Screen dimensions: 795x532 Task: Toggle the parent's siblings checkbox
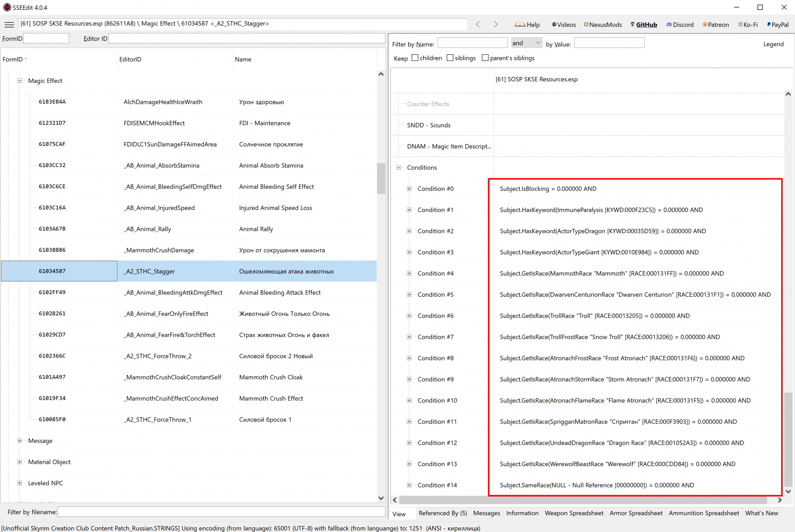click(485, 58)
